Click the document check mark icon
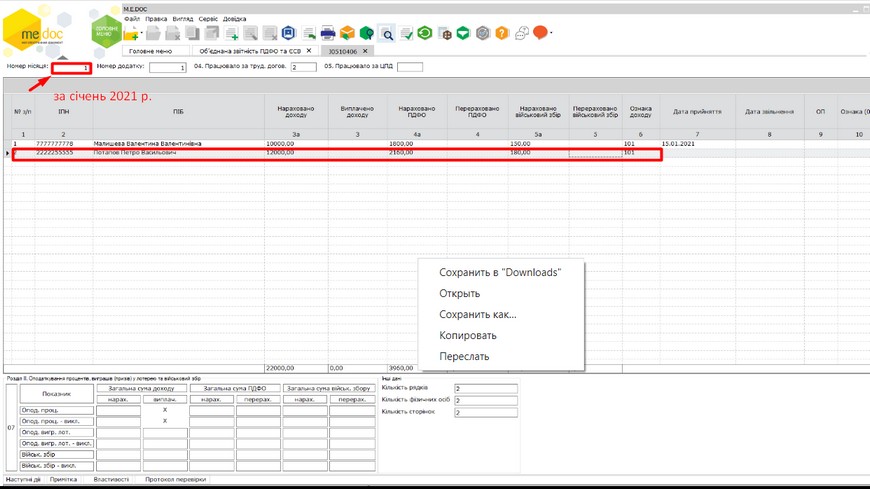870x489 pixels. [x=406, y=34]
